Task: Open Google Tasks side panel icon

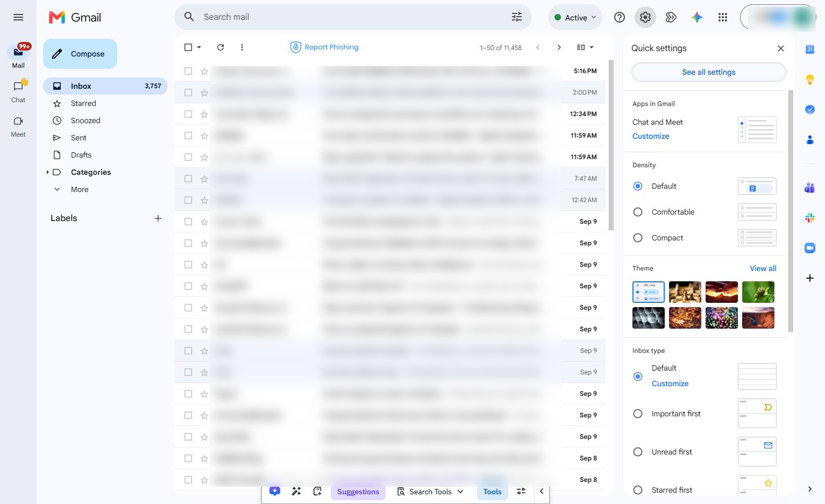Action: click(810, 109)
